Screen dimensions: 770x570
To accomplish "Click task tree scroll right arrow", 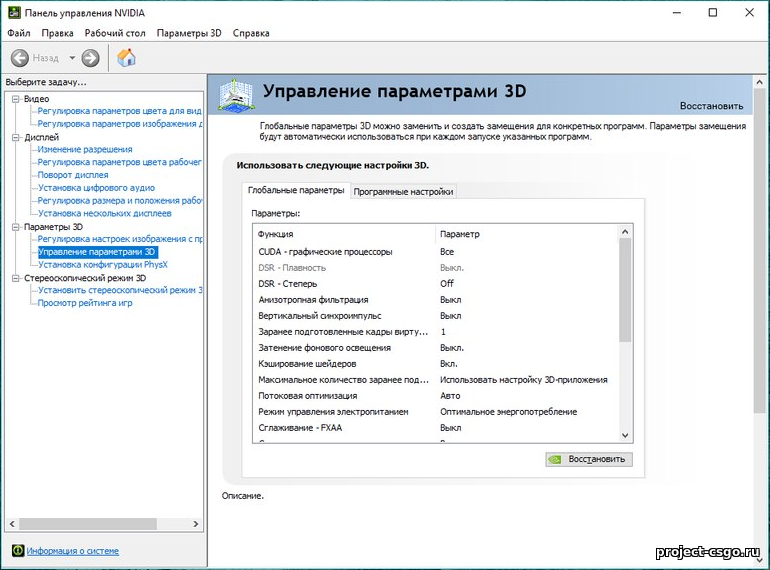I will [x=195, y=524].
